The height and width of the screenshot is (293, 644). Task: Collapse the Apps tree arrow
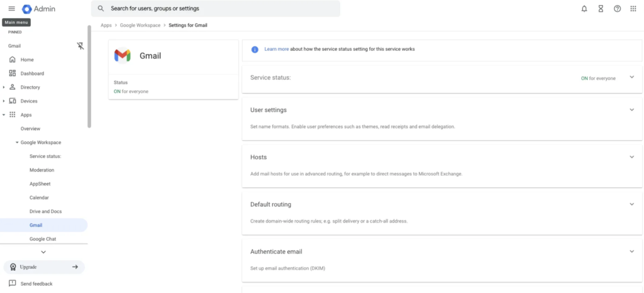point(4,115)
